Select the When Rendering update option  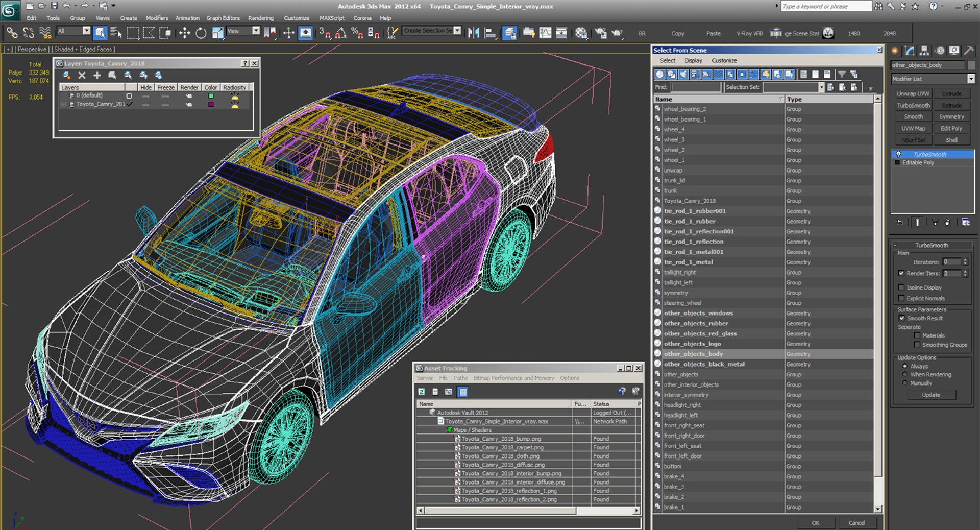905,374
